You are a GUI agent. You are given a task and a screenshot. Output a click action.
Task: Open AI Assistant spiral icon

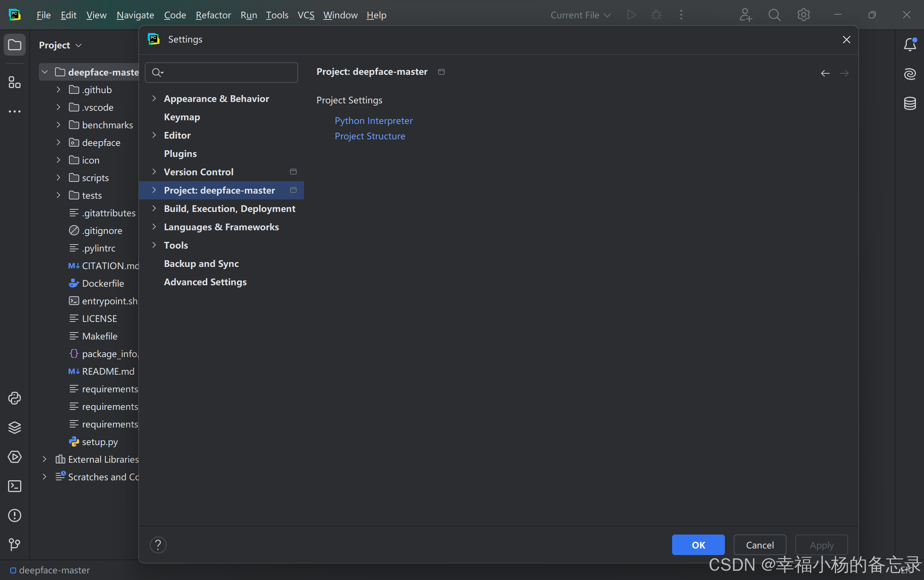click(x=910, y=74)
